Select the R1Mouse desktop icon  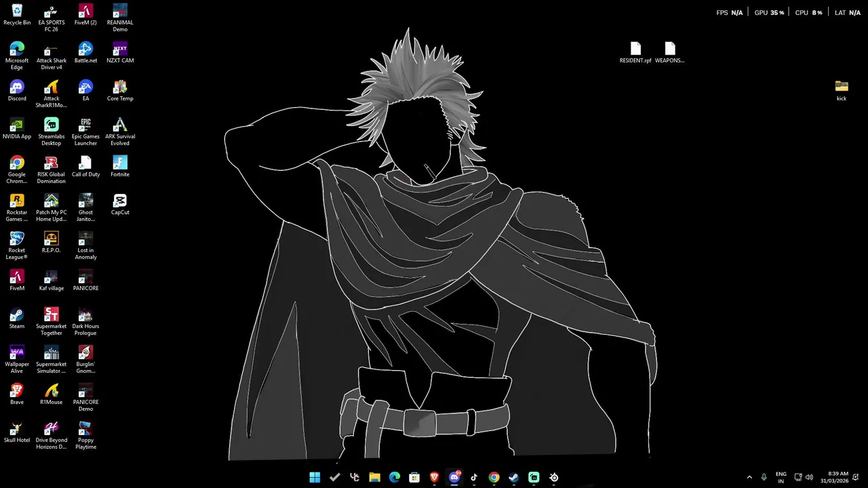[x=52, y=394]
